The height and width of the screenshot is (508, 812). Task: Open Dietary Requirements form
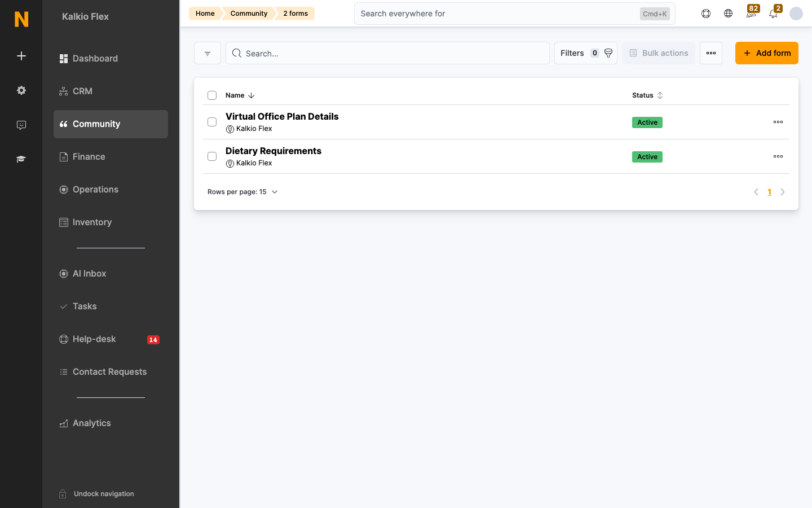tap(273, 151)
